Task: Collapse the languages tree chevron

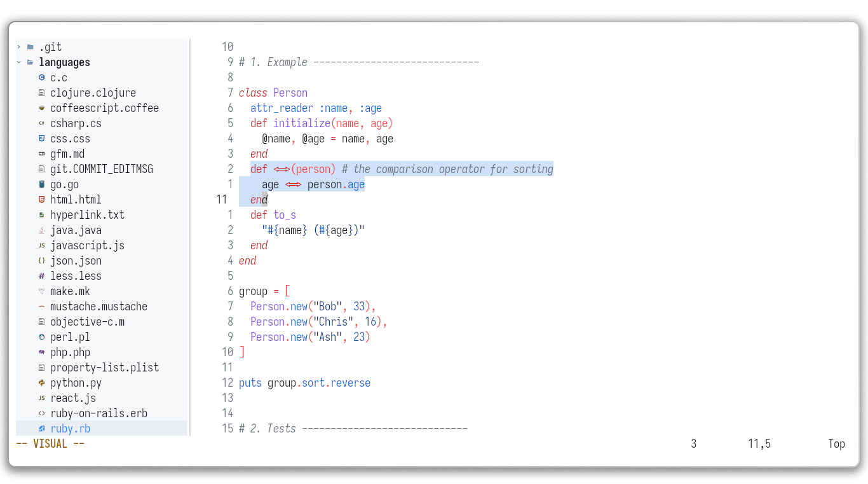Action: click(x=18, y=62)
